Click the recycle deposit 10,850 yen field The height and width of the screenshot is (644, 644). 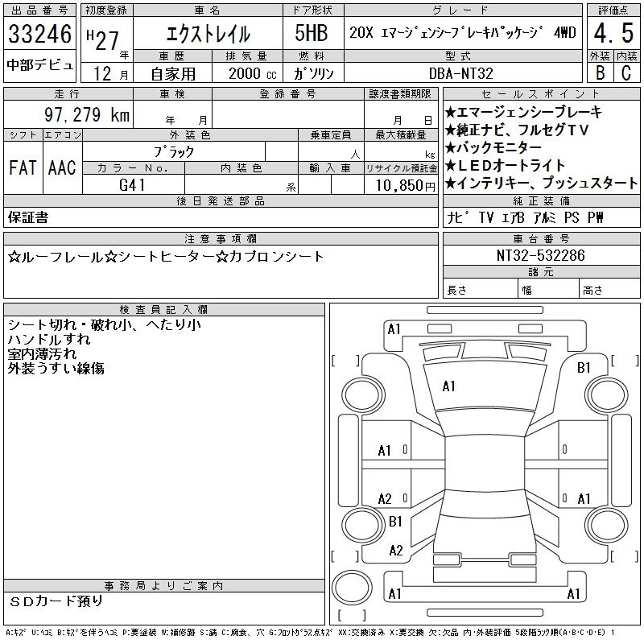click(401, 185)
